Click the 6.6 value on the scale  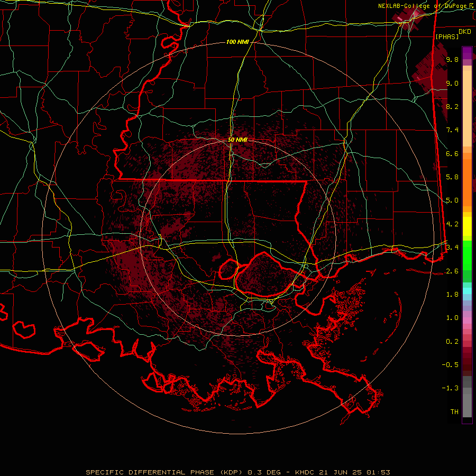coord(452,153)
